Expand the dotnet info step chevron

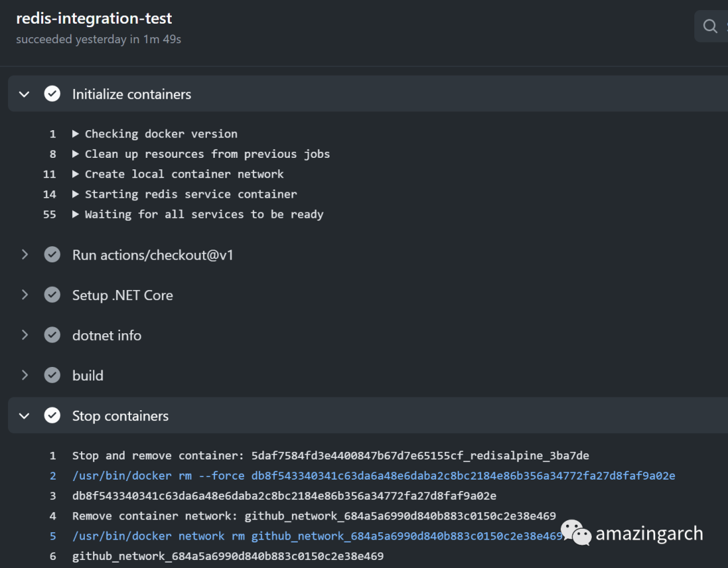pos(25,335)
